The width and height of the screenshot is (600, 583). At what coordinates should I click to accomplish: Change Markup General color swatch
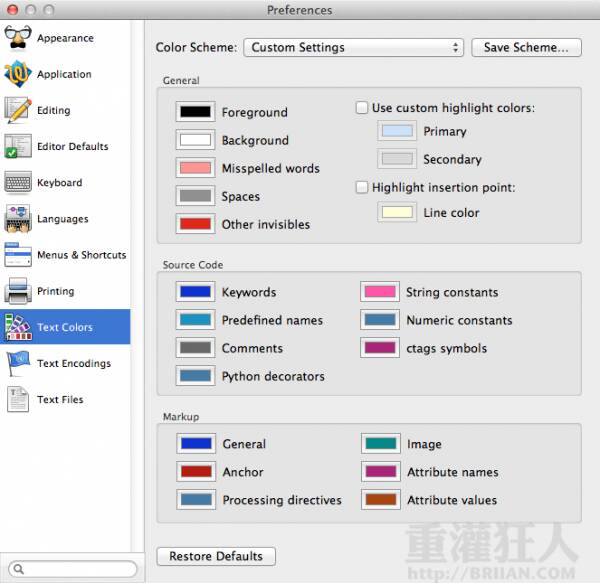[x=196, y=443]
